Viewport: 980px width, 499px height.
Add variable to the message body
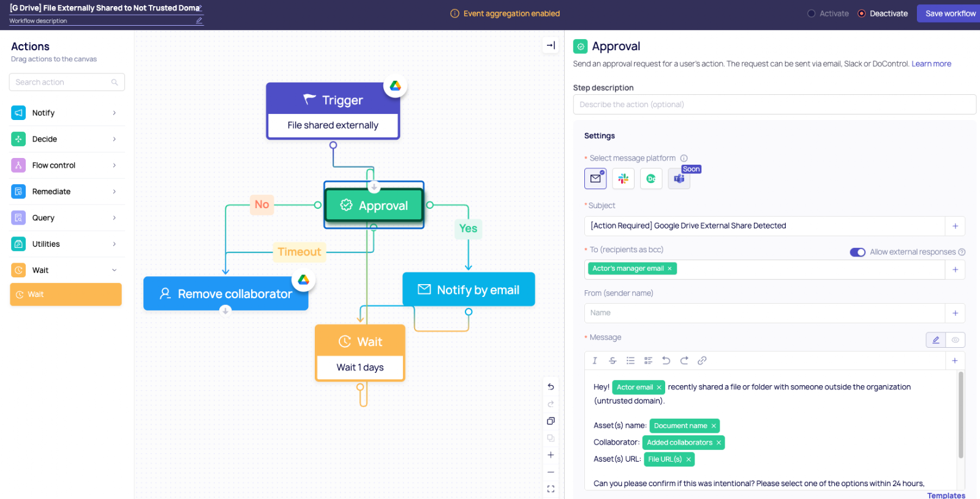point(954,361)
